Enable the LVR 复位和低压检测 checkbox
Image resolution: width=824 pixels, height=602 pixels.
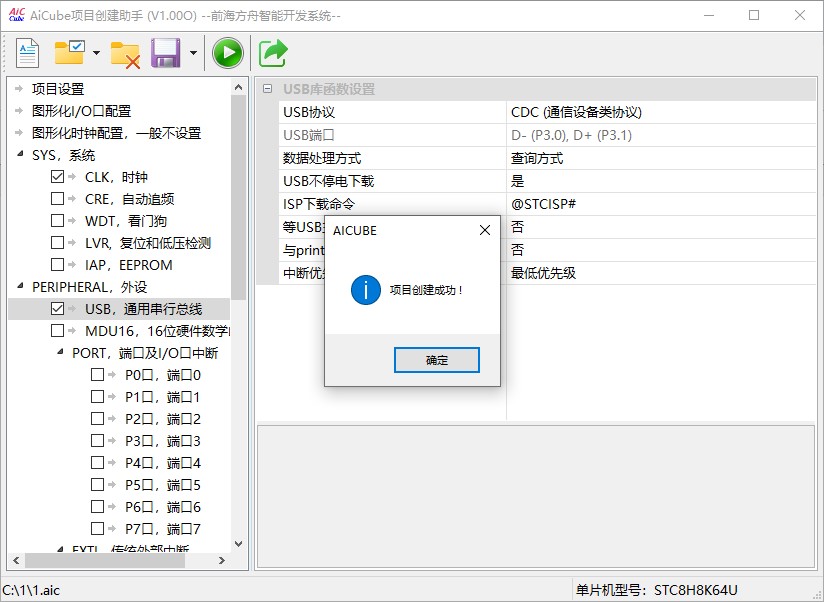pos(57,243)
